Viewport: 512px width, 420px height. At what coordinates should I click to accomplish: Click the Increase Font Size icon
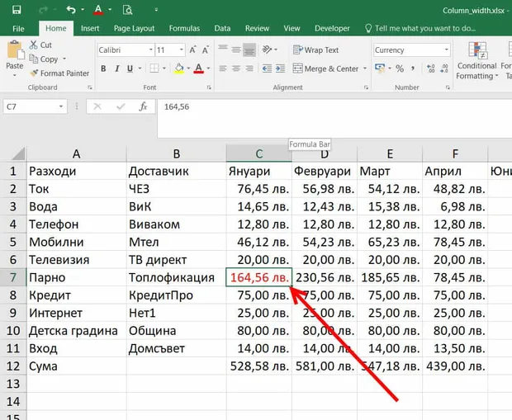point(192,50)
